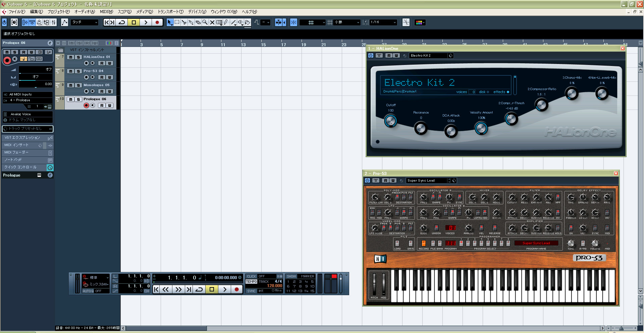
Task: Open the quantize value 1/16 dropdown
Action: point(383,22)
